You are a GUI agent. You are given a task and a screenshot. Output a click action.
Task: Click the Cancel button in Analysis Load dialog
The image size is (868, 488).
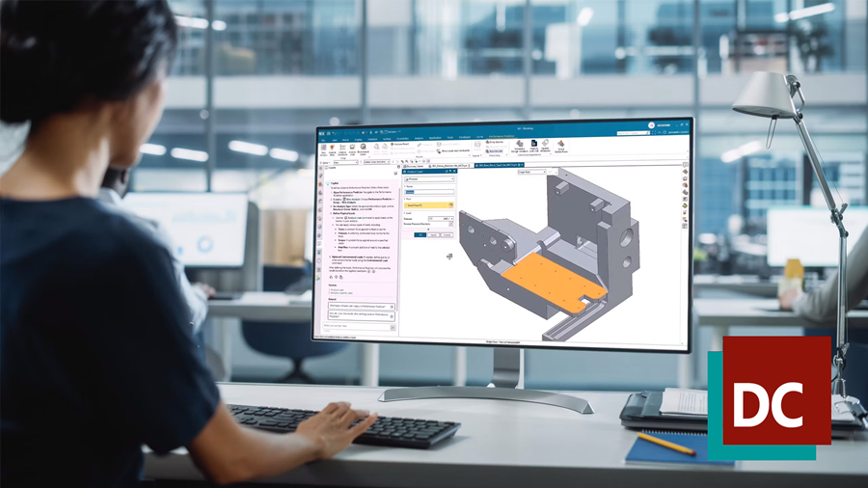click(x=447, y=235)
